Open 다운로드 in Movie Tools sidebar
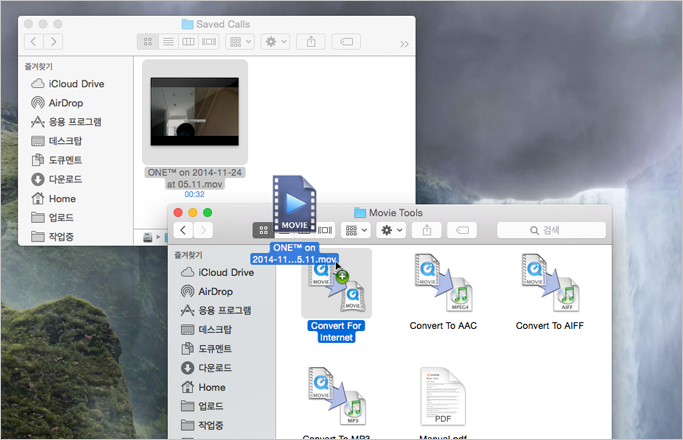 [x=206, y=368]
